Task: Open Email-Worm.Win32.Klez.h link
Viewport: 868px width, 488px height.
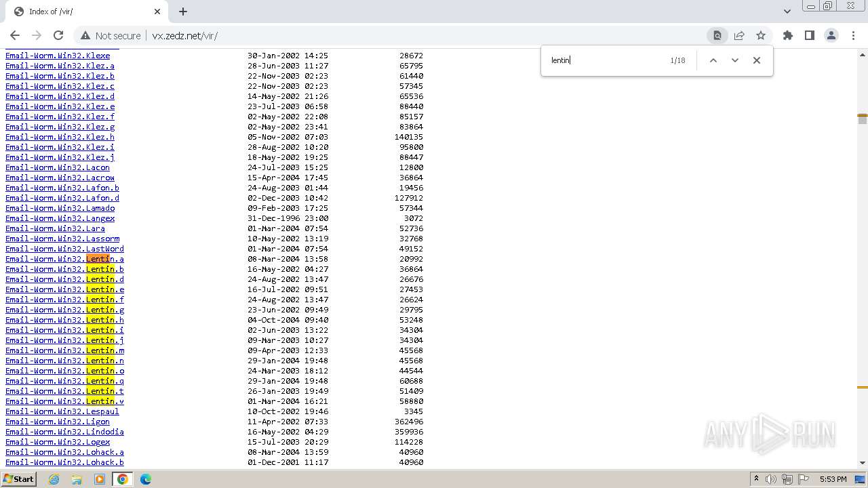Action: click(x=60, y=137)
